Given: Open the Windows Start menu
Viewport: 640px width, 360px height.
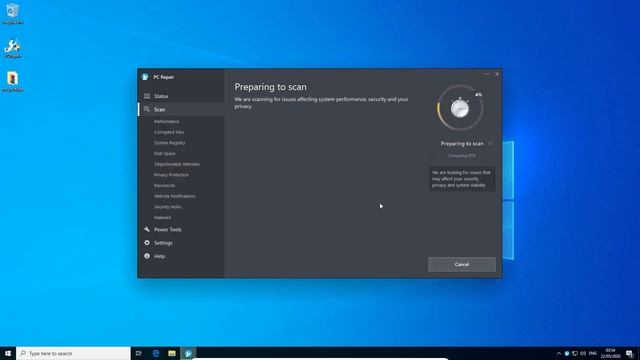Looking at the screenshot, I should (x=8, y=353).
